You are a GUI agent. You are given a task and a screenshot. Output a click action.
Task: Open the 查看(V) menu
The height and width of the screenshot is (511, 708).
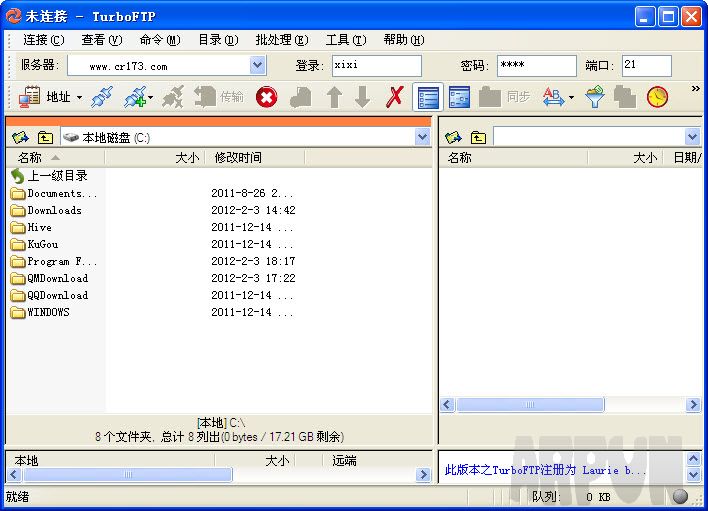102,40
